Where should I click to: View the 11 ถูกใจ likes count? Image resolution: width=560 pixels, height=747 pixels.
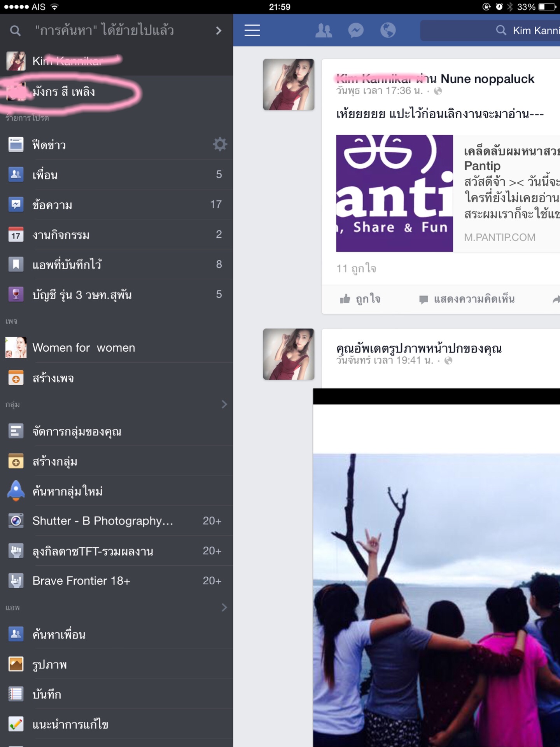click(x=356, y=268)
